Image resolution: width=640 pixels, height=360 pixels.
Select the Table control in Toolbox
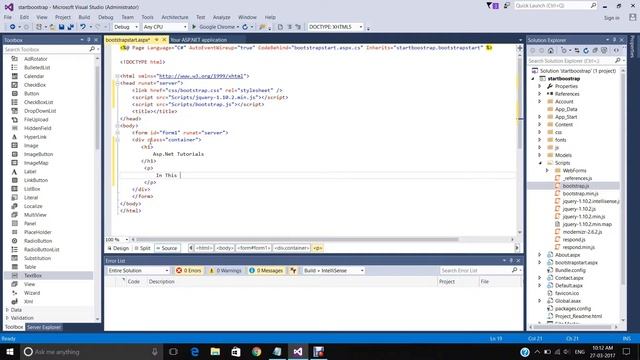coord(30,267)
